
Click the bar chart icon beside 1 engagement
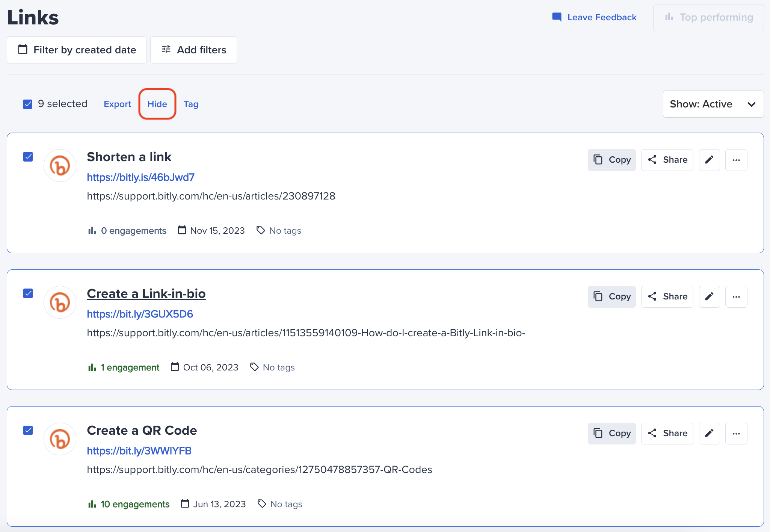tap(92, 367)
